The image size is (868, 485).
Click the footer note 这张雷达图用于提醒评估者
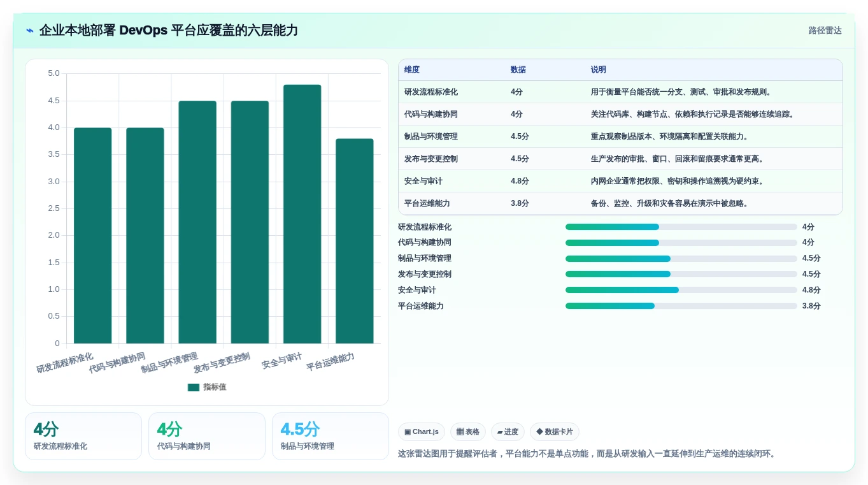[x=587, y=454]
